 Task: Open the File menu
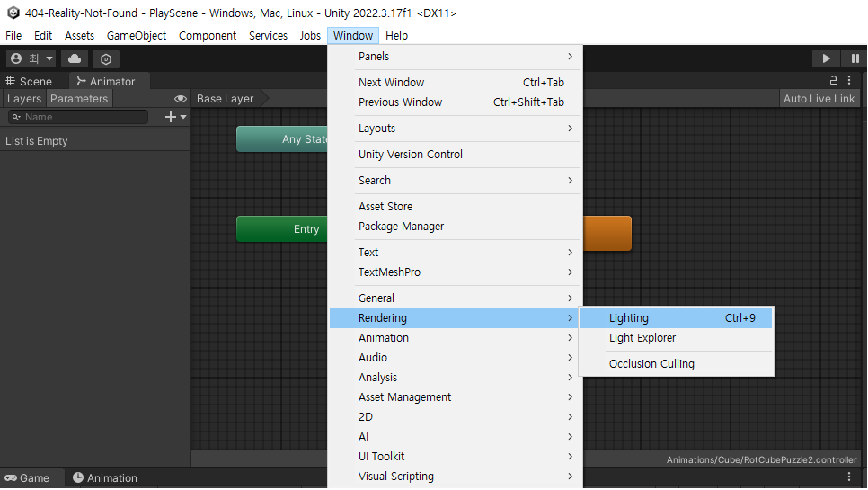point(13,35)
